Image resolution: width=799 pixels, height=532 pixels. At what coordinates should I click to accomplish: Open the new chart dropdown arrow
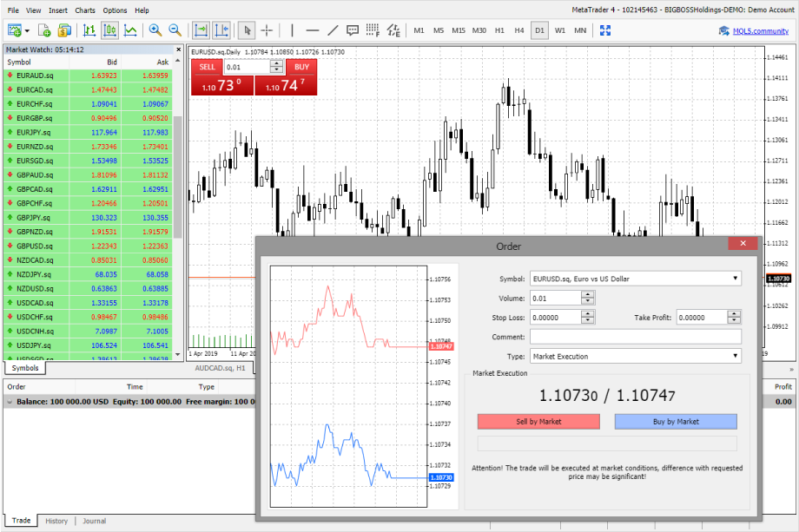pyautogui.click(x=27, y=30)
